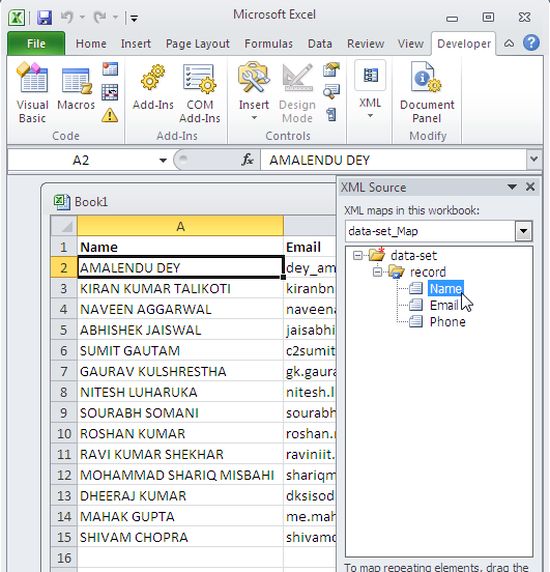Close the XML Source pane

point(530,187)
